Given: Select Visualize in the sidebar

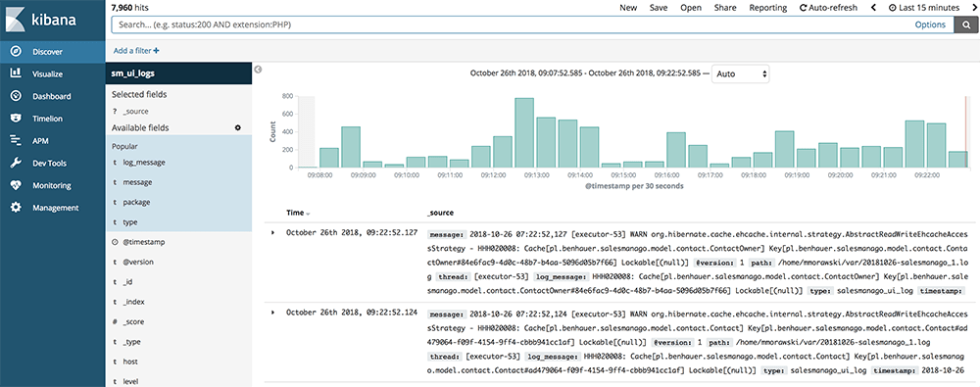Looking at the screenshot, I should click(53, 73).
